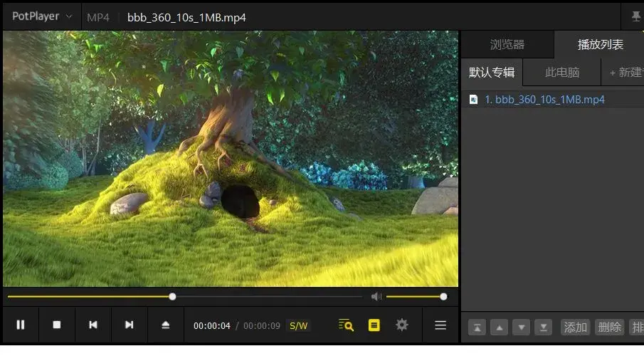Move the playlist item to the top

pyautogui.click(x=477, y=328)
